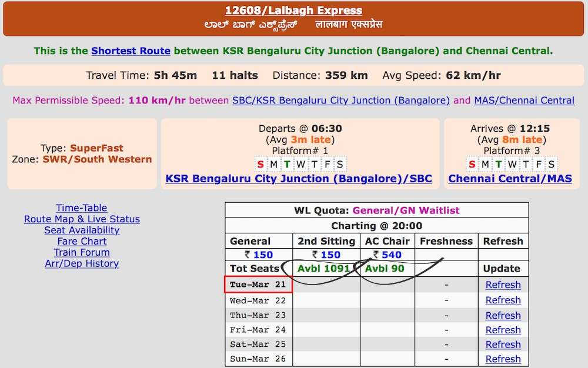Select the Sat-Mar 25 date cell
Screen dimensions: 588x368
point(258,344)
